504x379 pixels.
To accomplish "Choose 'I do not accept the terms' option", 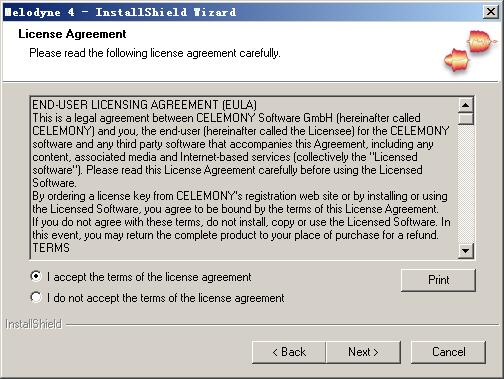I will coord(36,297).
